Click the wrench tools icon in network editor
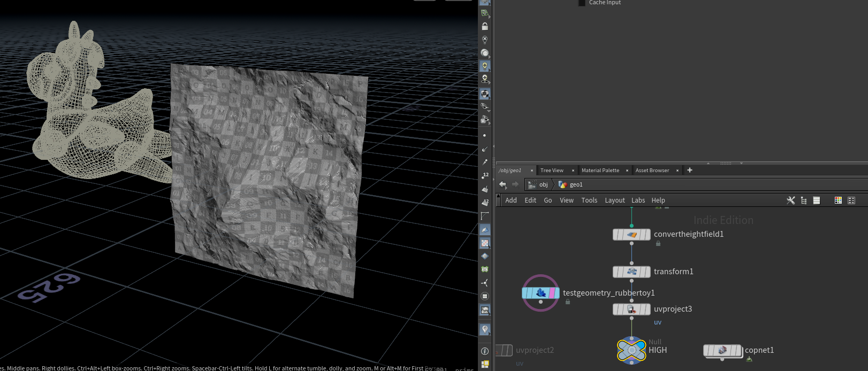868x371 pixels. pyautogui.click(x=790, y=200)
